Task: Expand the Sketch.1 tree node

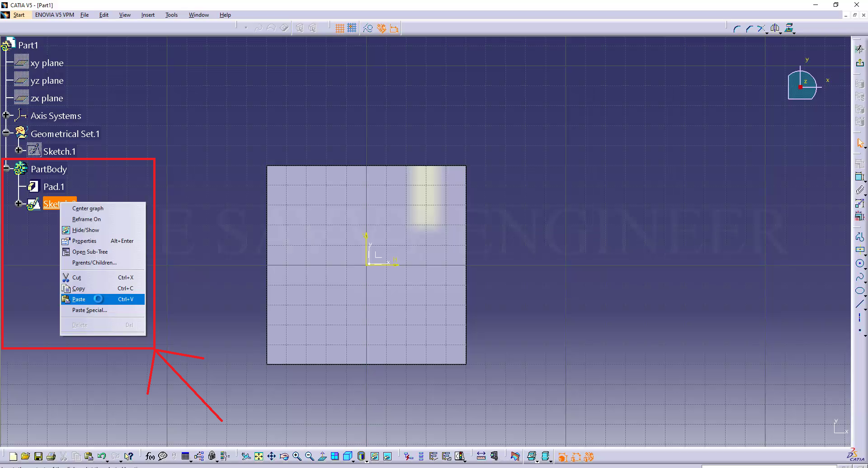Action: click(x=19, y=150)
